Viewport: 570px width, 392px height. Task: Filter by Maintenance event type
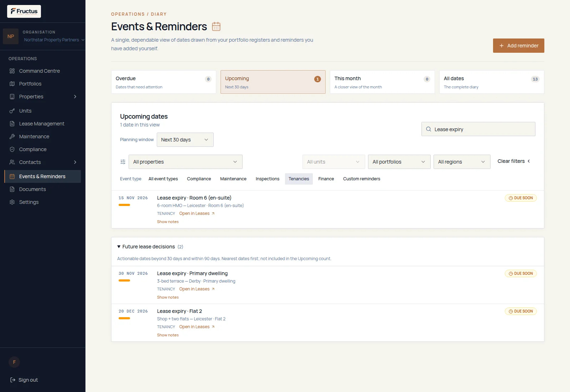click(x=233, y=179)
